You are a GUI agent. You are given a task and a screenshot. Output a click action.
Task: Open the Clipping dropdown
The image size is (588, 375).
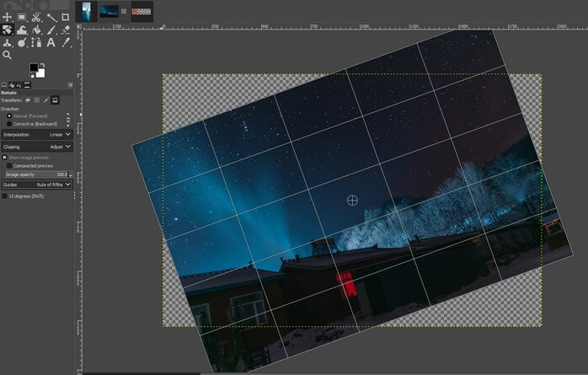(37, 147)
